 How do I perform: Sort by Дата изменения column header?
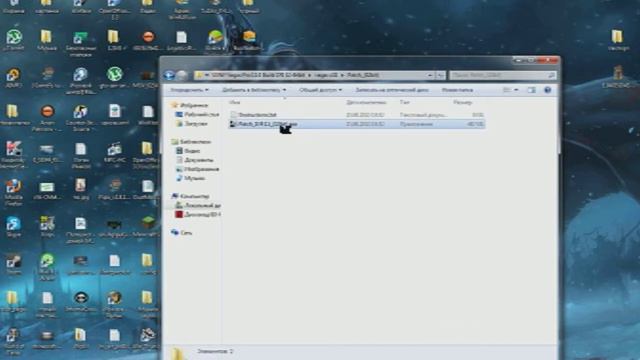[x=366, y=102]
